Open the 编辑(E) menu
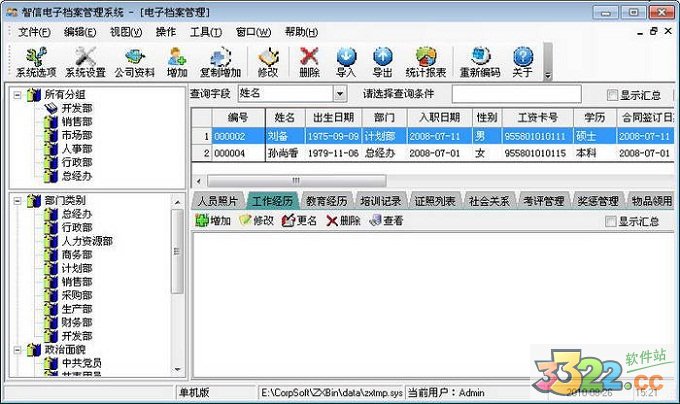Image resolution: width=680 pixels, height=404 pixels. pyautogui.click(x=80, y=32)
